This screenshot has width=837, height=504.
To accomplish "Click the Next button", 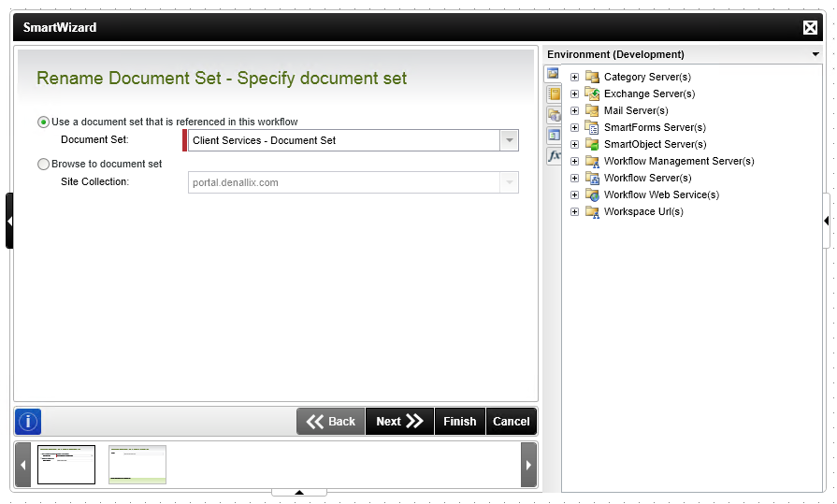I will [399, 422].
